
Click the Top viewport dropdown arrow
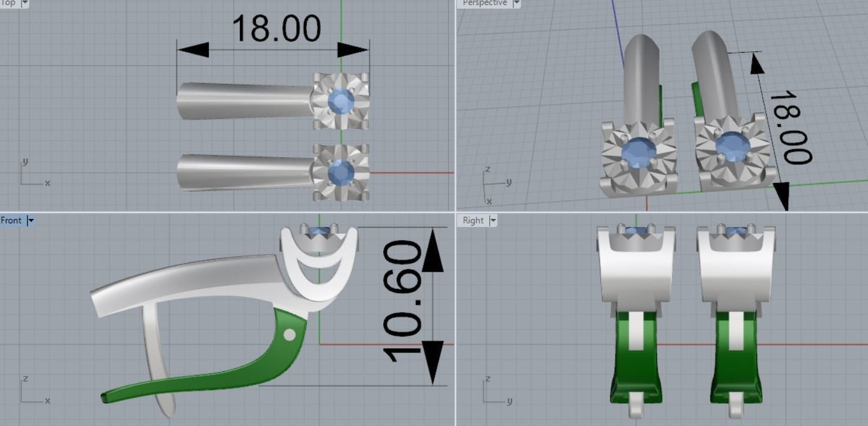[25, 3]
